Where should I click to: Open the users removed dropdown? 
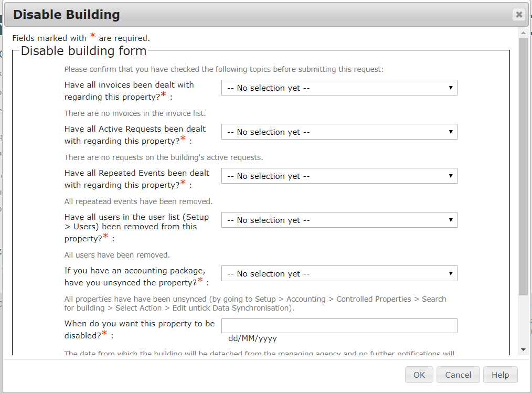coord(339,220)
